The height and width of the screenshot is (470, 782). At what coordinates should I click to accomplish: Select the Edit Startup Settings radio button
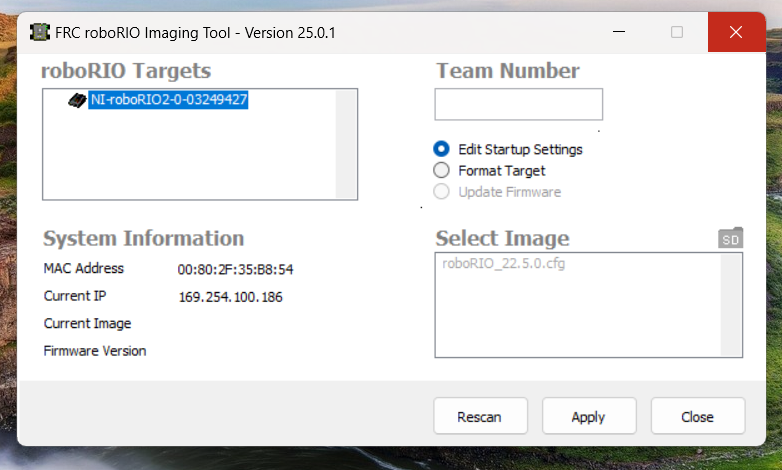click(442, 149)
